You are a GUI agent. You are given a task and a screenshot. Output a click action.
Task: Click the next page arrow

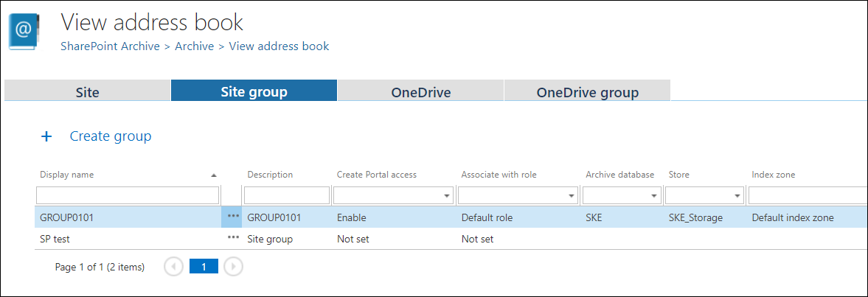pos(233,267)
